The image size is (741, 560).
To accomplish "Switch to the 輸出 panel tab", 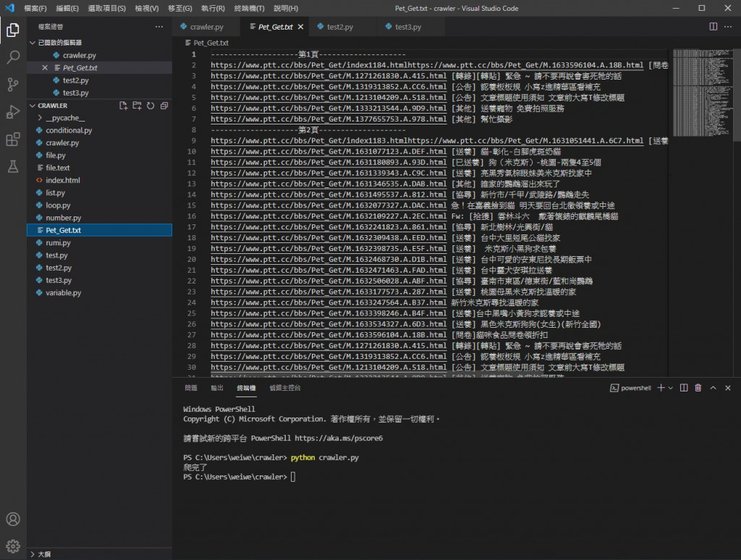I will pos(217,388).
